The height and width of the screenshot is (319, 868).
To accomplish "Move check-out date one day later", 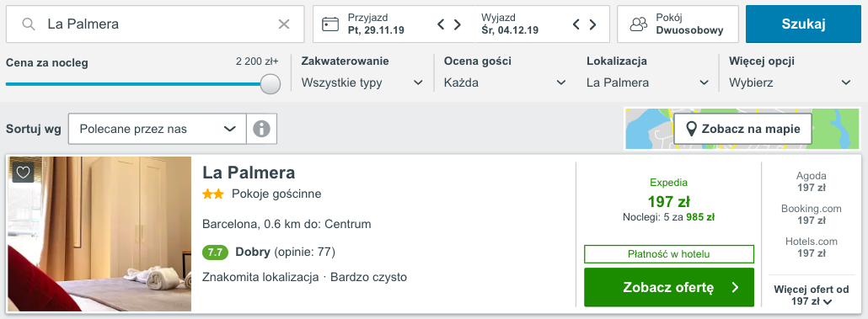I will pos(593,24).
